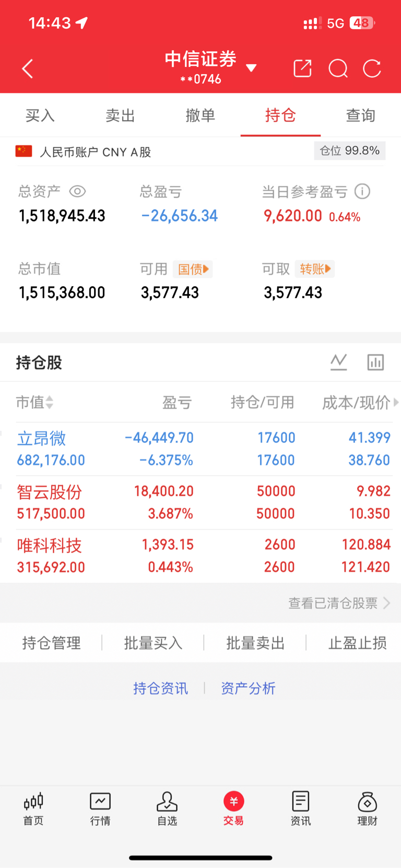
Task: Switch to the 卖出 tab
Action: pos(120,115)
